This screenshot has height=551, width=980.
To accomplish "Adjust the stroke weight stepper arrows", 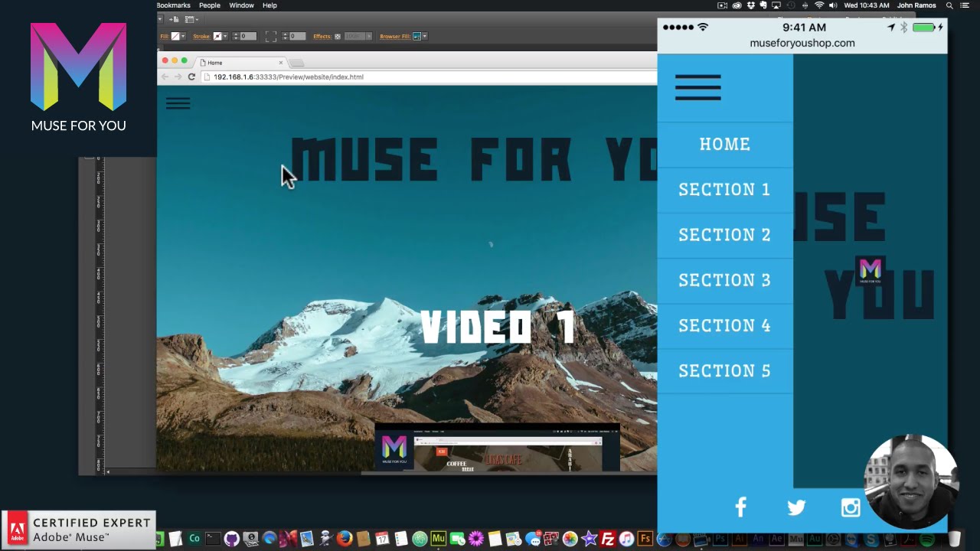I will 236,36.
